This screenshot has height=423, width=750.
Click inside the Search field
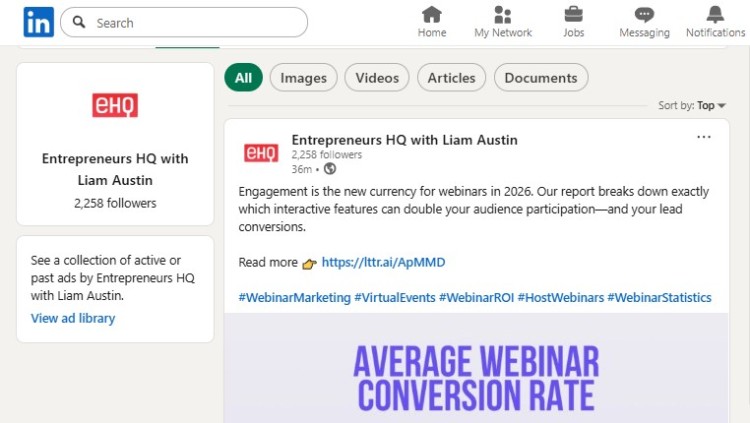[x=184, y=22]
